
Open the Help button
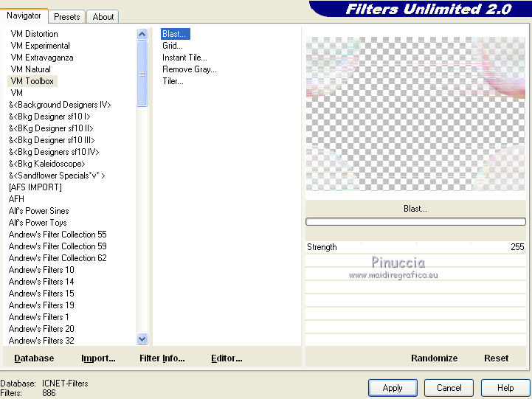click(505, 388)
